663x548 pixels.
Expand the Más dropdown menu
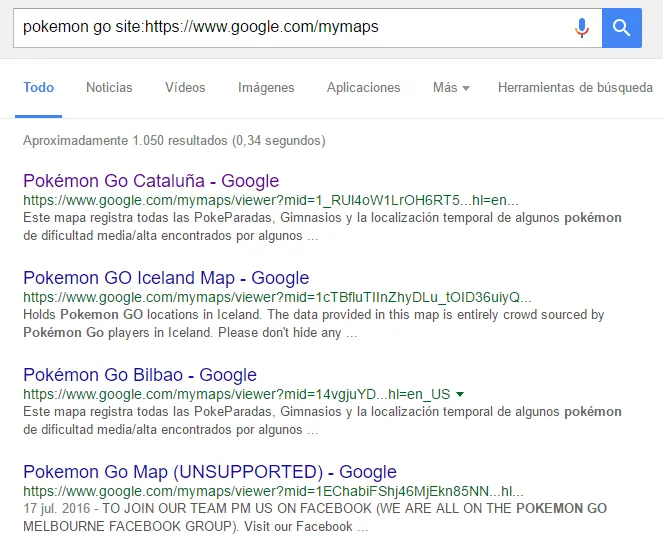click(x=451, y=88)
